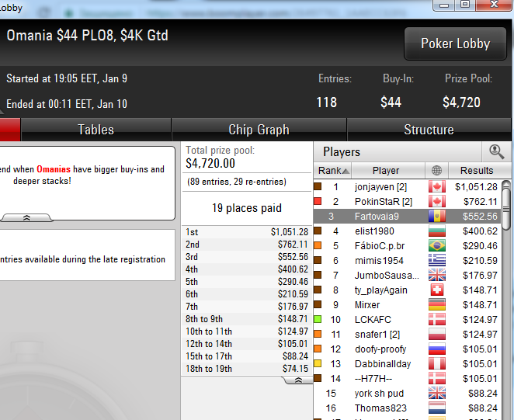Click Greece flag next to mimis1954
514x420 pixels.
(x=437, y=260)
